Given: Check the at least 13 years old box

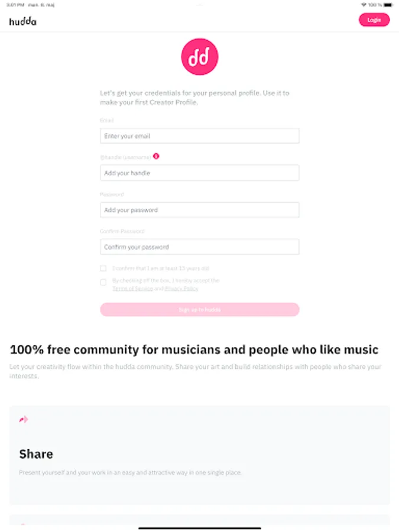Looking at the screenshot, I should pyautogui.click(x=103, y=268).
